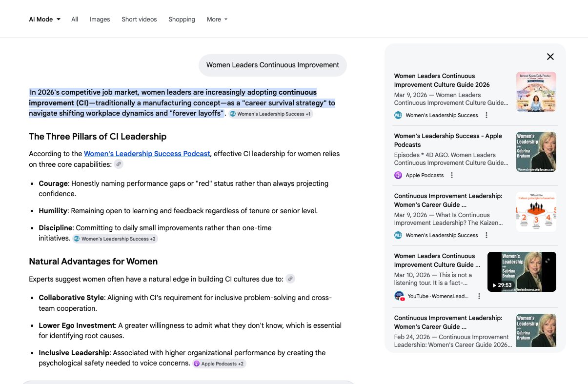This screenshot has height=384, width=588.
Task: Open the Kaizen principle diagram thumbnail
Action: pyautogui.click(x=536, y=212)
